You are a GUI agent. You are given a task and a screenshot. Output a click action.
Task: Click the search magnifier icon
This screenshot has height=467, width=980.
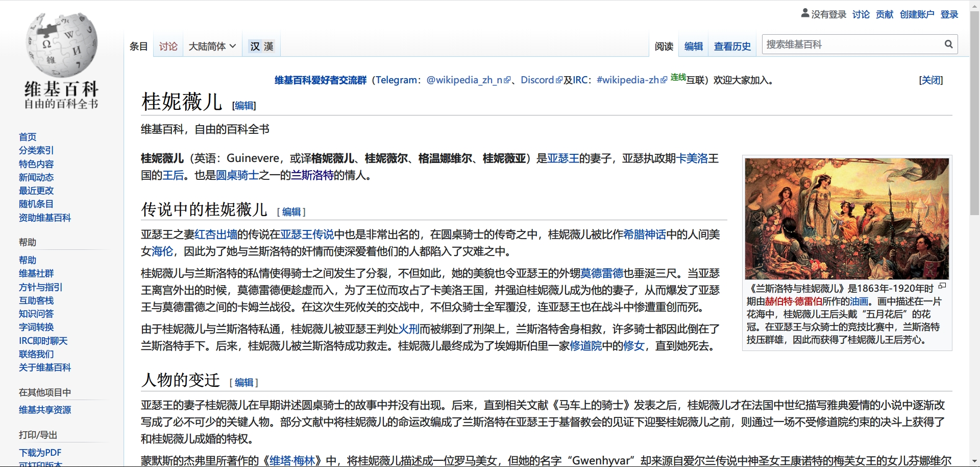[x=948, y=44]
